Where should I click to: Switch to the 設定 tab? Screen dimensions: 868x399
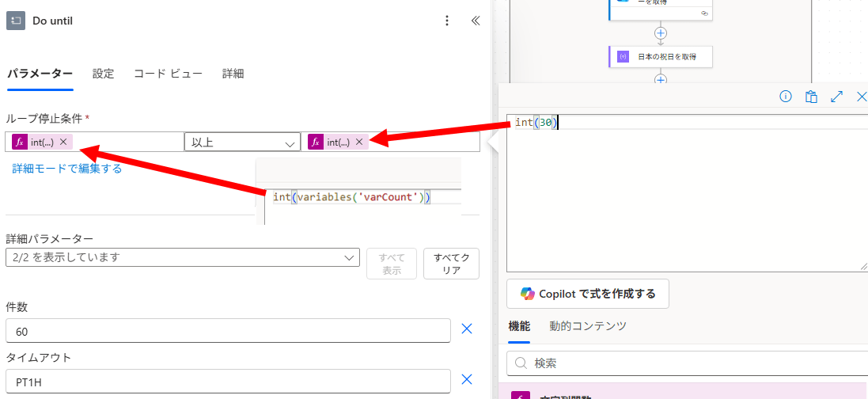coord(103,74)
